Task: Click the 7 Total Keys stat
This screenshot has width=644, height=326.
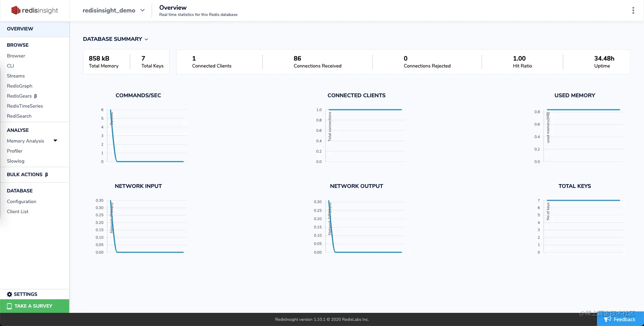Action: point(153,62)
